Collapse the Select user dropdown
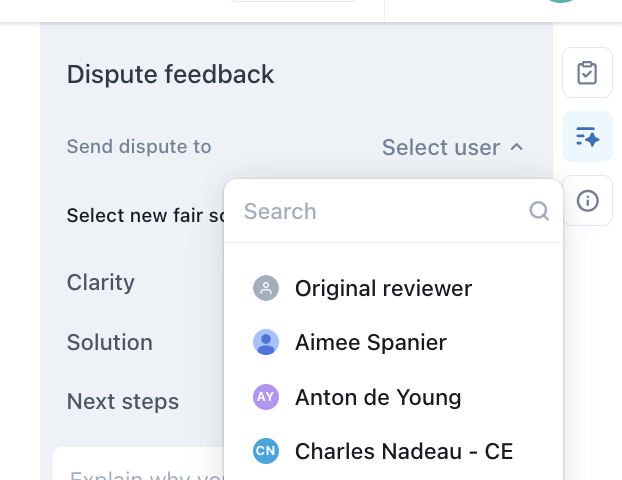This screenshot has height=480, width=622. point(453,148)
